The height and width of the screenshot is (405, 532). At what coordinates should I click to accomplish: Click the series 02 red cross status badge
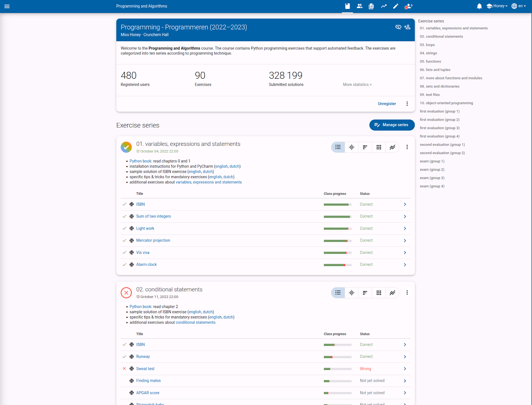[126, 293]
